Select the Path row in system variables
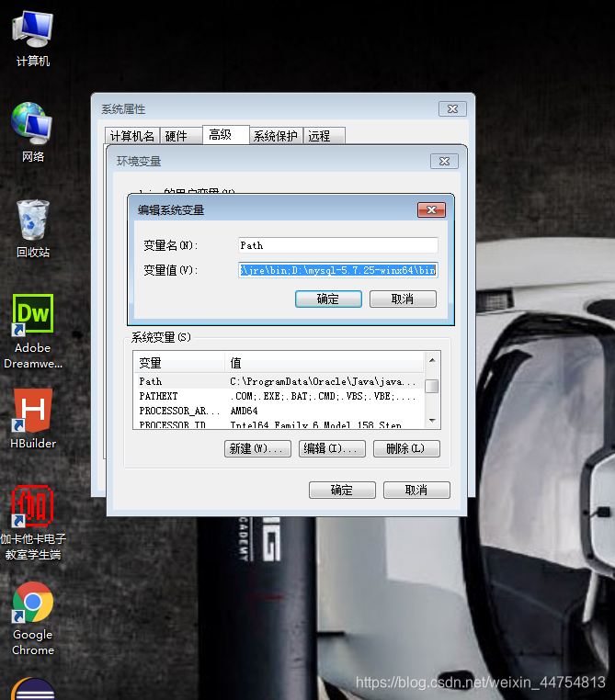 point(279,381)
